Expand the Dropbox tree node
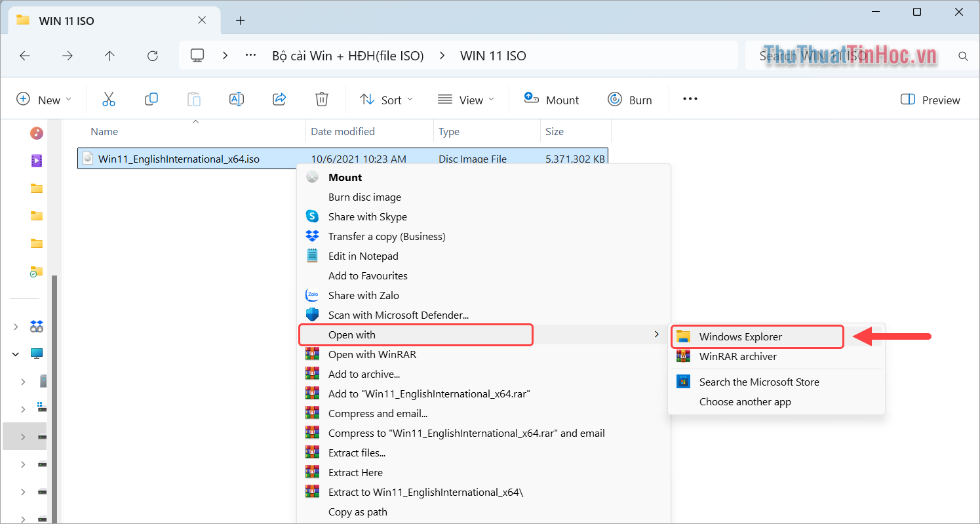980x524 pixels. pyautogui.click(x=16, y=326)
